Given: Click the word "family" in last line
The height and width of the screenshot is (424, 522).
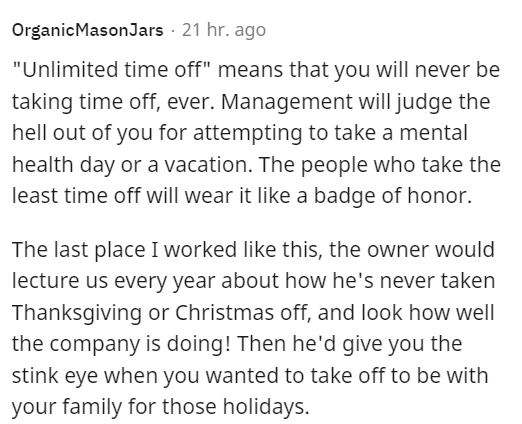Looking at the screenshot, I should click(91, 407).
